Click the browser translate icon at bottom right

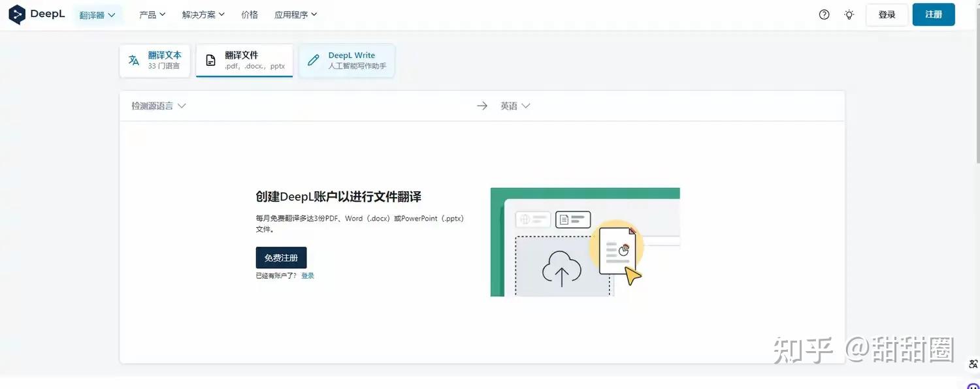(973, 364)
